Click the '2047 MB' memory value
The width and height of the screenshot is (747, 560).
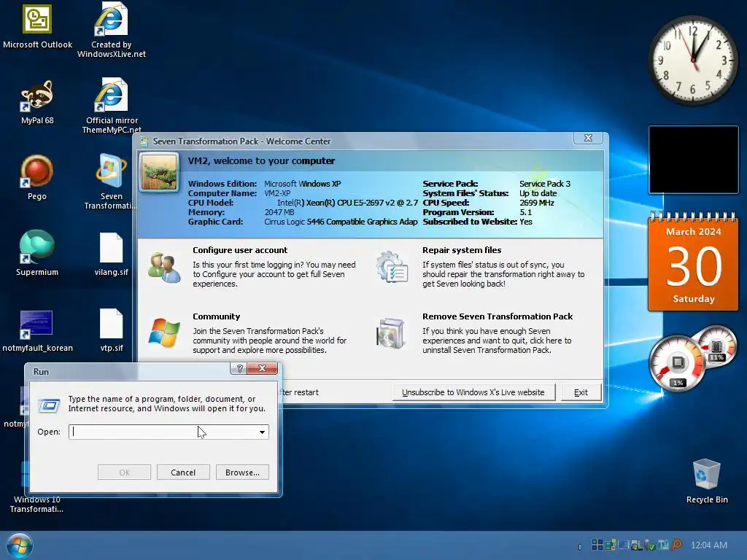pyautogui.click(x=279, y=212)
